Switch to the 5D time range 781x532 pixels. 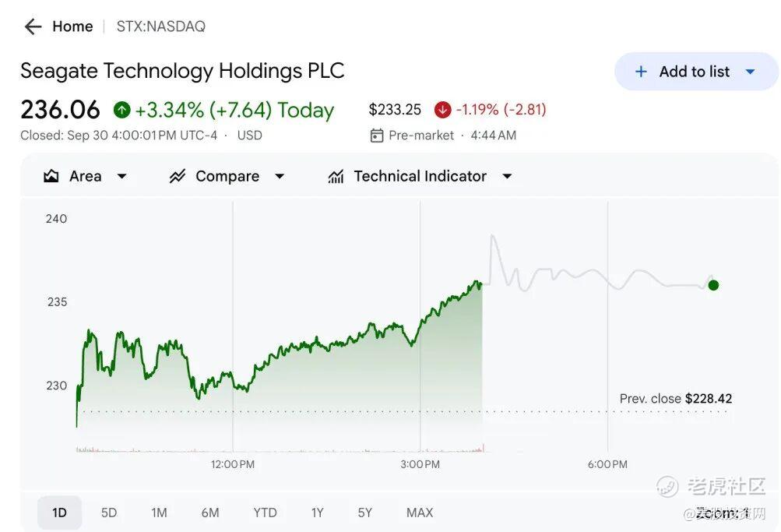click(x=109, y=513)
